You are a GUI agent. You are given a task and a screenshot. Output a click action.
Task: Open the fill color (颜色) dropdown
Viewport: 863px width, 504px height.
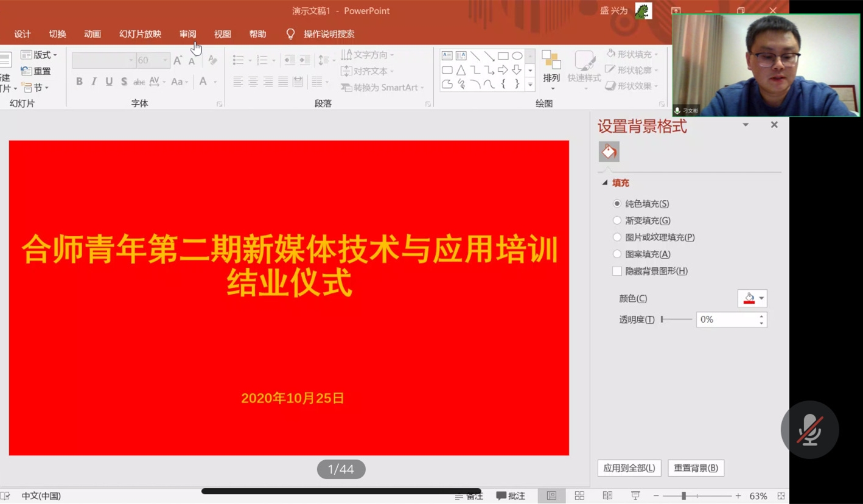pos(752,298)
